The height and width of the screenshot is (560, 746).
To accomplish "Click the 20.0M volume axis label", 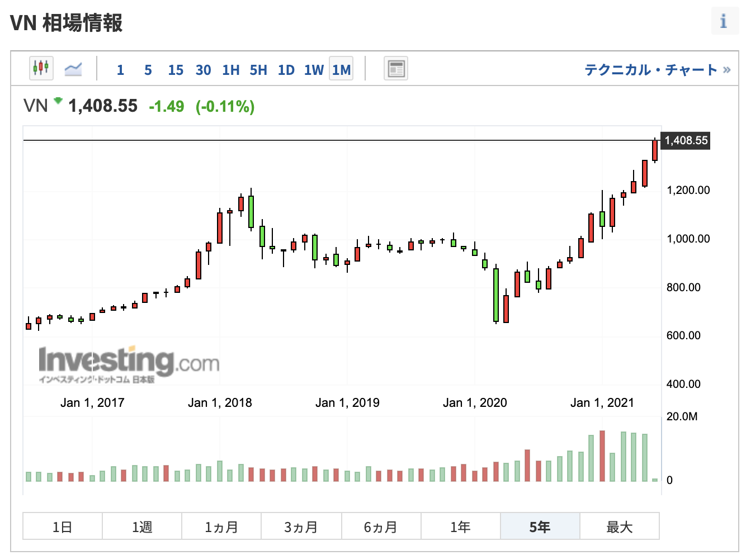I will point(682,416).
